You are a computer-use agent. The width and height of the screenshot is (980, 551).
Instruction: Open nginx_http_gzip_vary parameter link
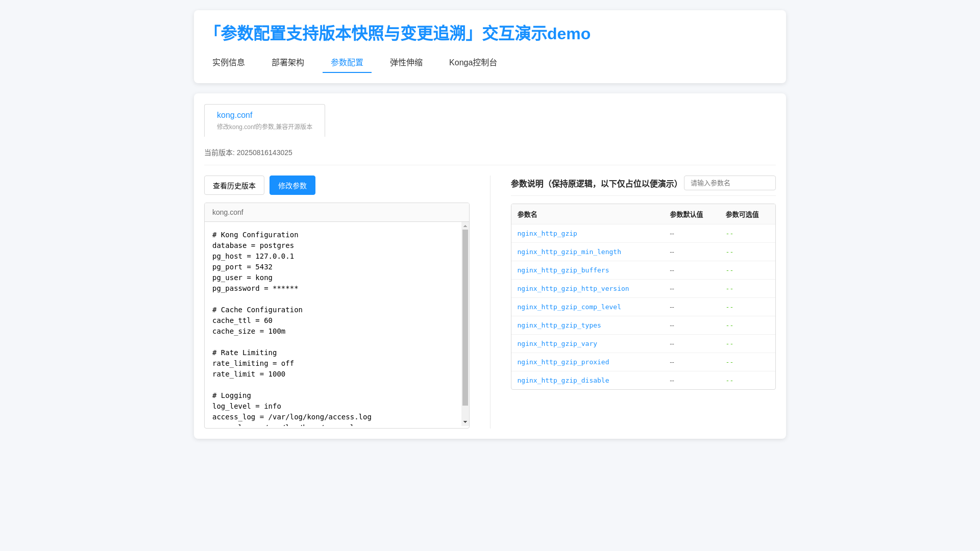(557, 343)
